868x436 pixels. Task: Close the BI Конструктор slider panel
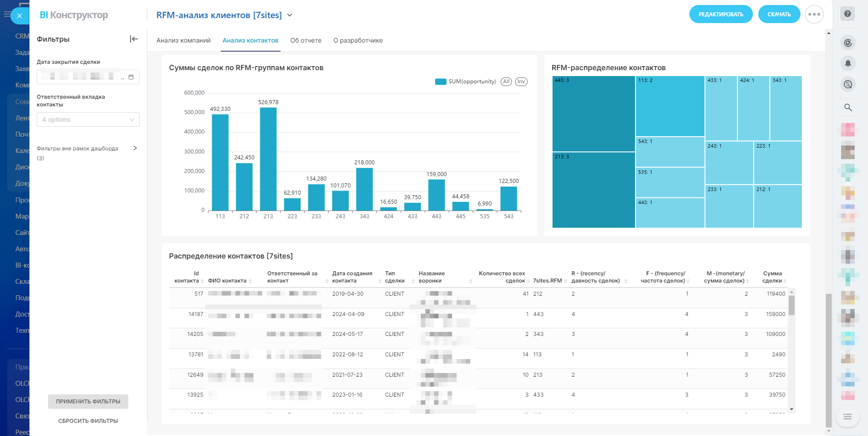click(x=19, y=16)
